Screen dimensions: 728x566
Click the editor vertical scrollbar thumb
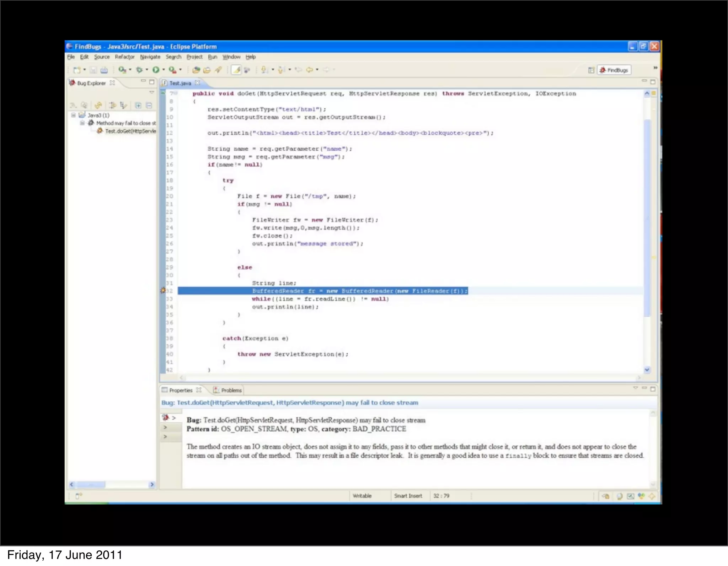click(x=647, y=217)
